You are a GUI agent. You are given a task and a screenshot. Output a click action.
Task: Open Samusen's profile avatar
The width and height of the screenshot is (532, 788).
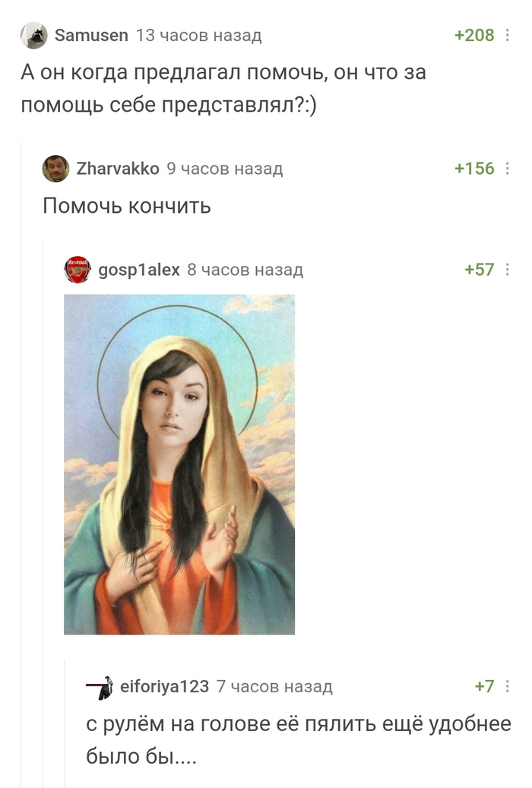click(x=33, y=35)
